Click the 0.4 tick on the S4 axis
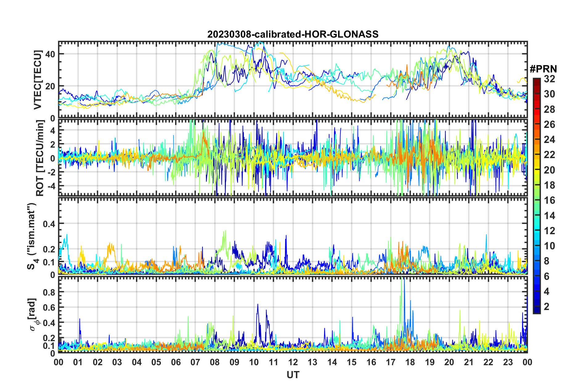The height and width of the screenshot is (392, 586). (x=49, y=224)
